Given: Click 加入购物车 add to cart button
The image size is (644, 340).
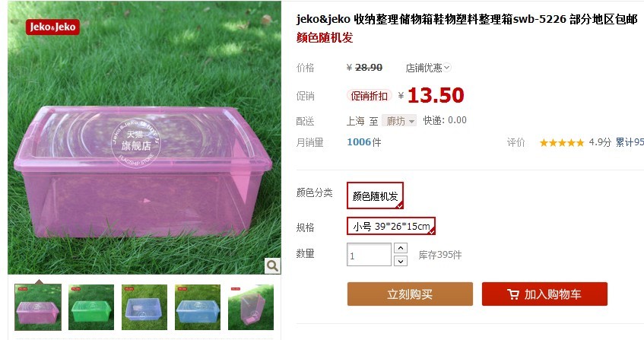Looking at the screenshot, I should pyautogui.click(x=544, y=294).
